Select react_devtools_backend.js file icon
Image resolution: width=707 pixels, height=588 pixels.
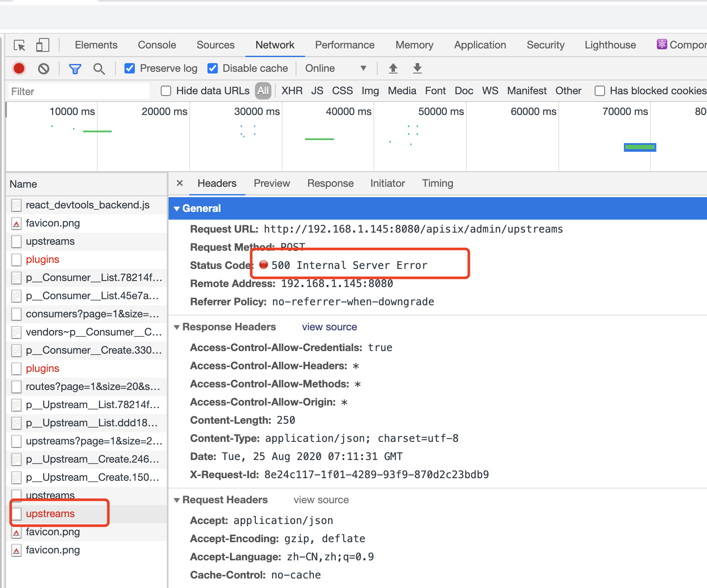[16, 205]
